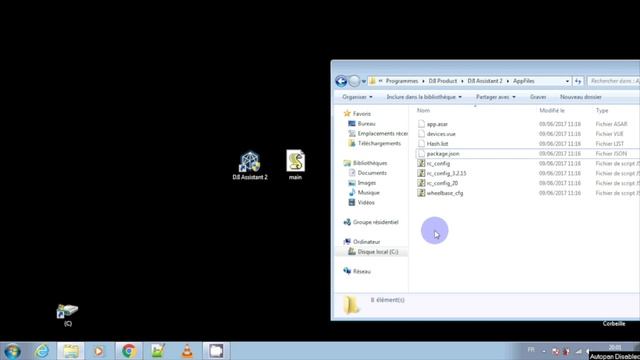
Task: Open File Explorer from the taskbar
Action: [71, 351]
